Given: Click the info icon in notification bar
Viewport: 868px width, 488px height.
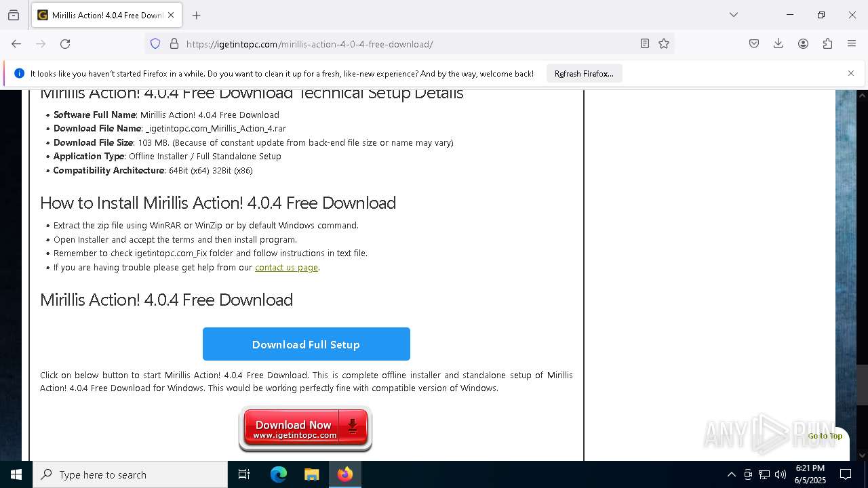Looking at the screenshot, I should click(x=19, y=73).
